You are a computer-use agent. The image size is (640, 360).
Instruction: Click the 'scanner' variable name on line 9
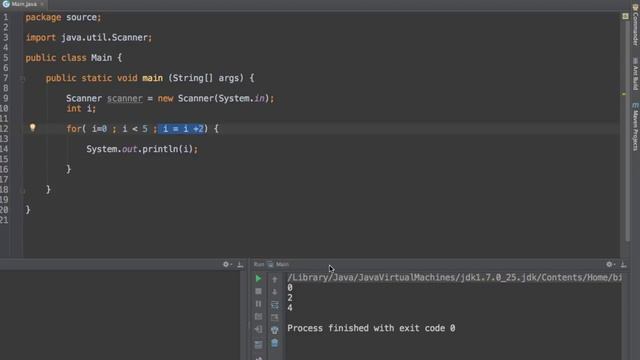(x=124, y=98)
